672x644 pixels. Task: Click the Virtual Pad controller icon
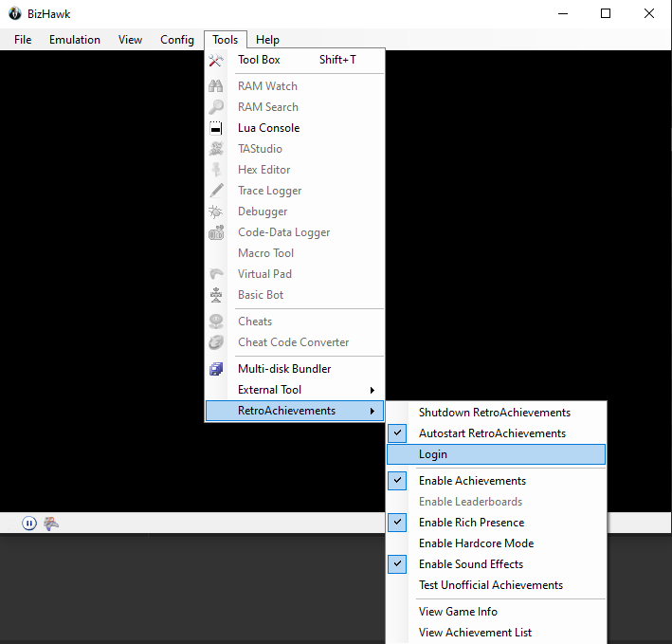216,274
